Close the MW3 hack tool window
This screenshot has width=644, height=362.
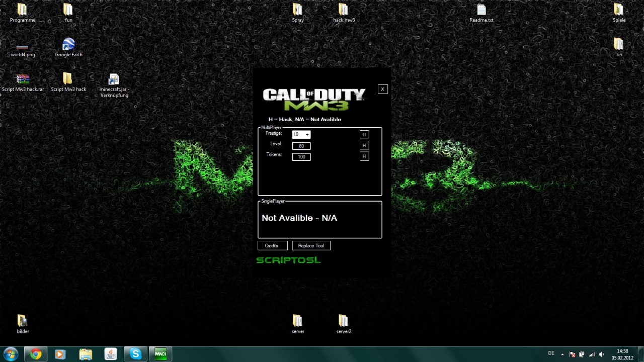click(x=382, y=89)
